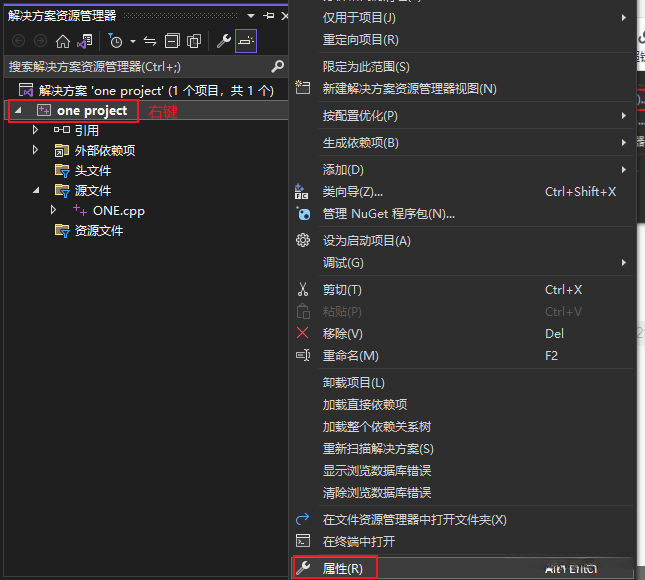Viewport: 645px width, 580px height.
Task: Click the red X remove icon
Action: click(302, 333)
